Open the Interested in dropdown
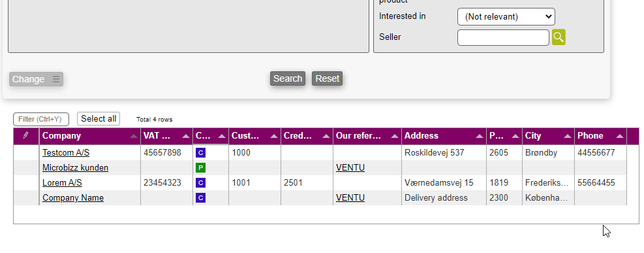Screen dimensions: 644x253 click(506, 17)
